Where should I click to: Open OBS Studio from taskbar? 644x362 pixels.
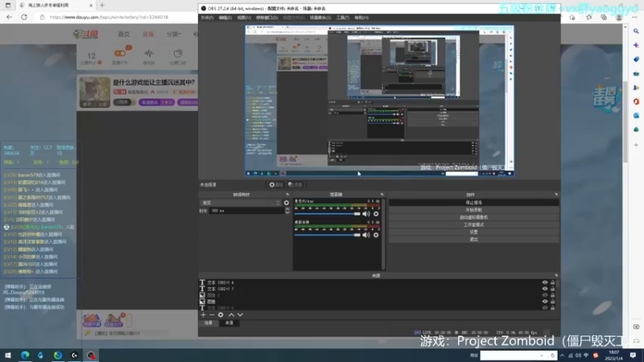coord(91,355)
